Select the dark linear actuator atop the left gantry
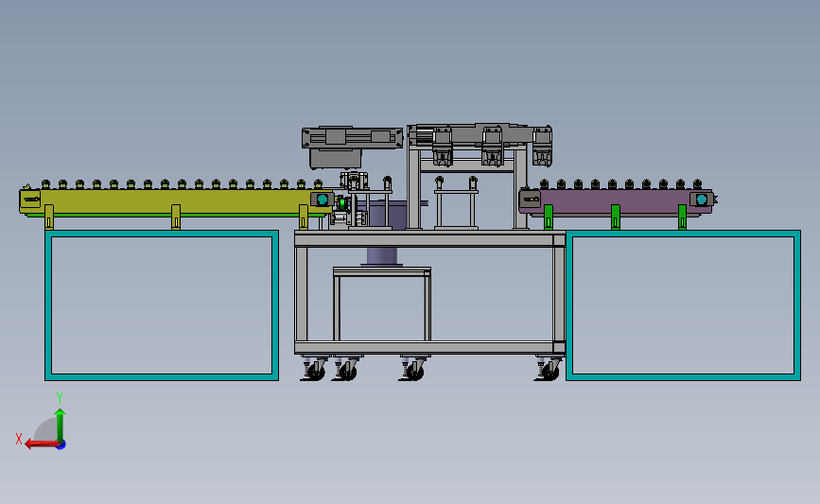Screen dimensions: 820x504 352,137
